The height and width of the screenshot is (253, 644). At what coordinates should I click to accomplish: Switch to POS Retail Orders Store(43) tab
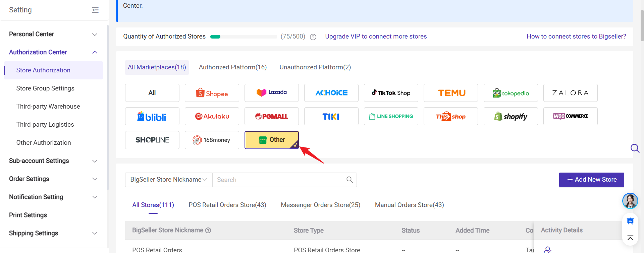point(227,205)
